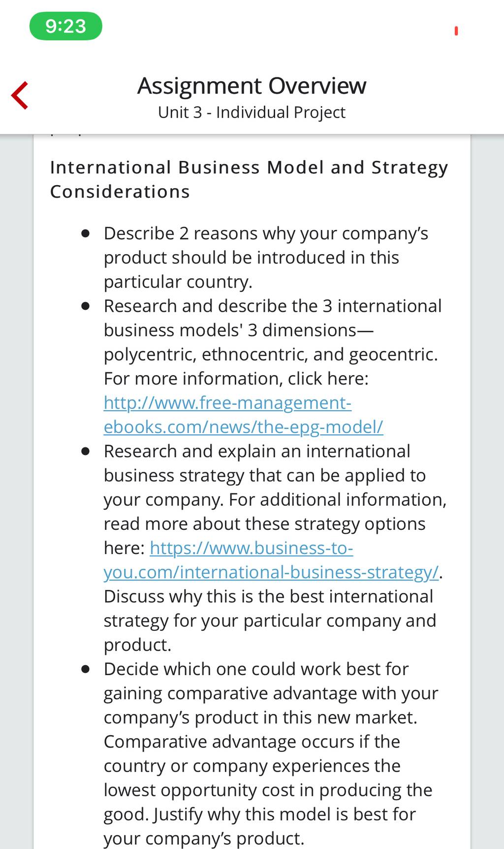Tap the green 9:23 time pill
The image size is (504, 849).
click(x=66, y=26)
